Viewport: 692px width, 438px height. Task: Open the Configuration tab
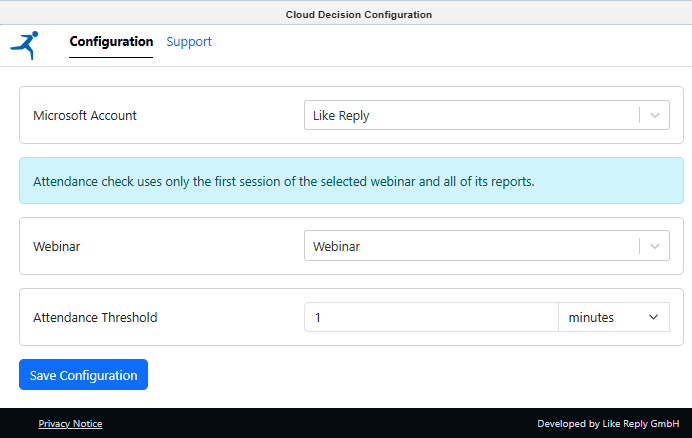111,42
